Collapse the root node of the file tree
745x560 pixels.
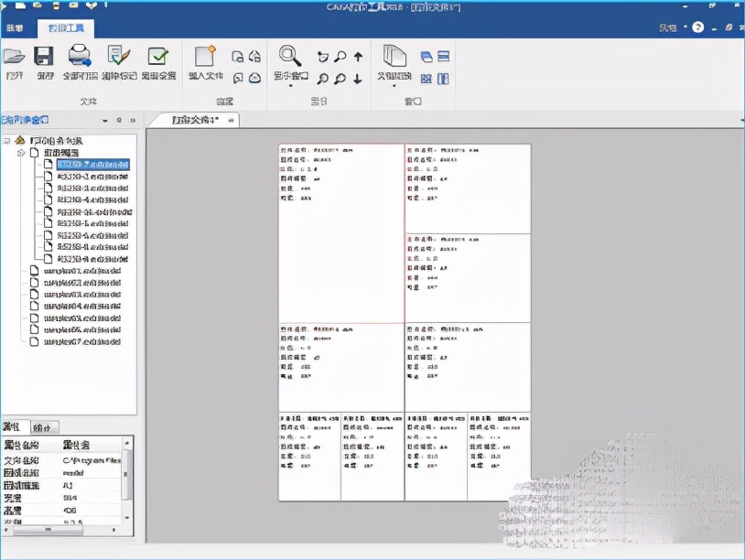[7, 141]
